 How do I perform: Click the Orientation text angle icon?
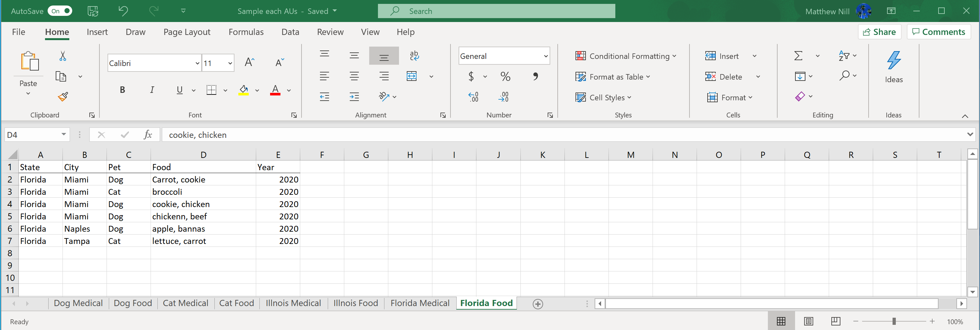384,96
